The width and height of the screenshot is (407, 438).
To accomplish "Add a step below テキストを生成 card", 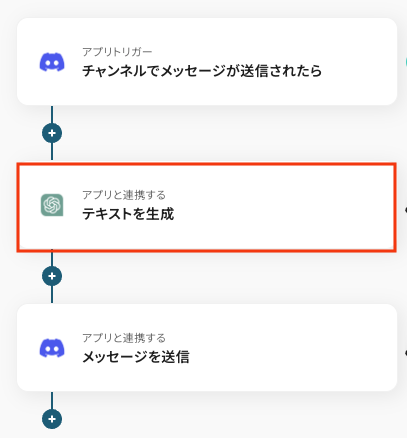I will [x=52, y=276].
